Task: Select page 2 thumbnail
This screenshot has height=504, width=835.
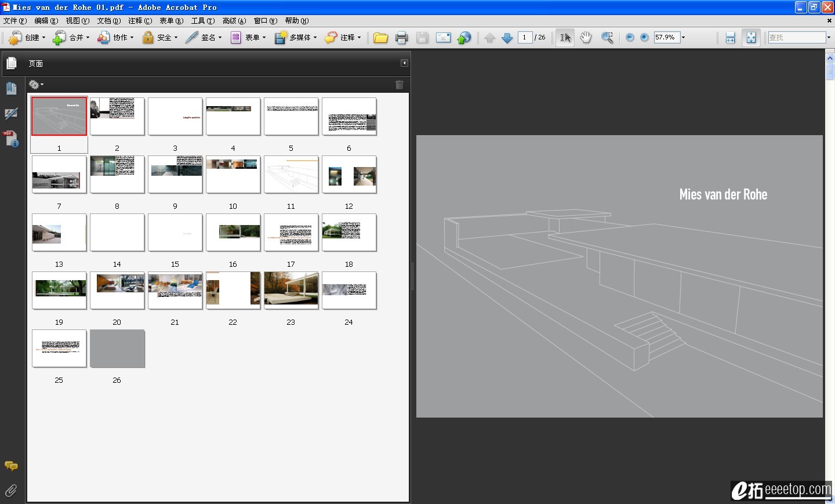Action: pos(117,117)
